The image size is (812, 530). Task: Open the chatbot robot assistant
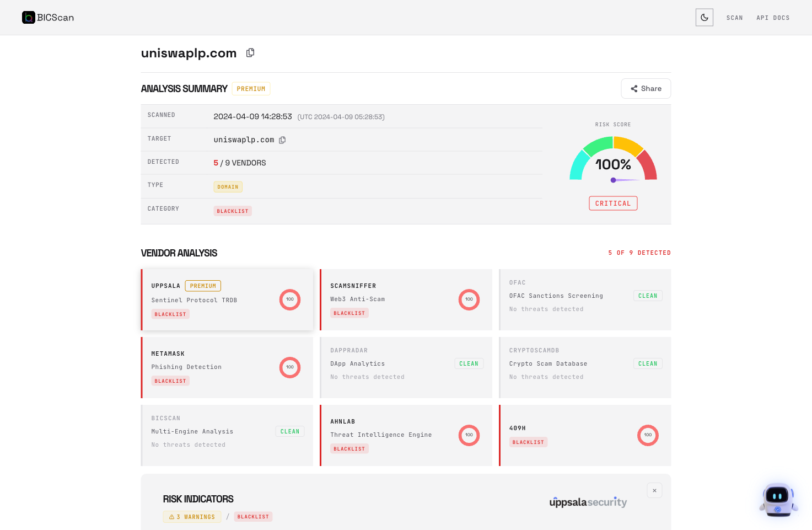point(778,500)
